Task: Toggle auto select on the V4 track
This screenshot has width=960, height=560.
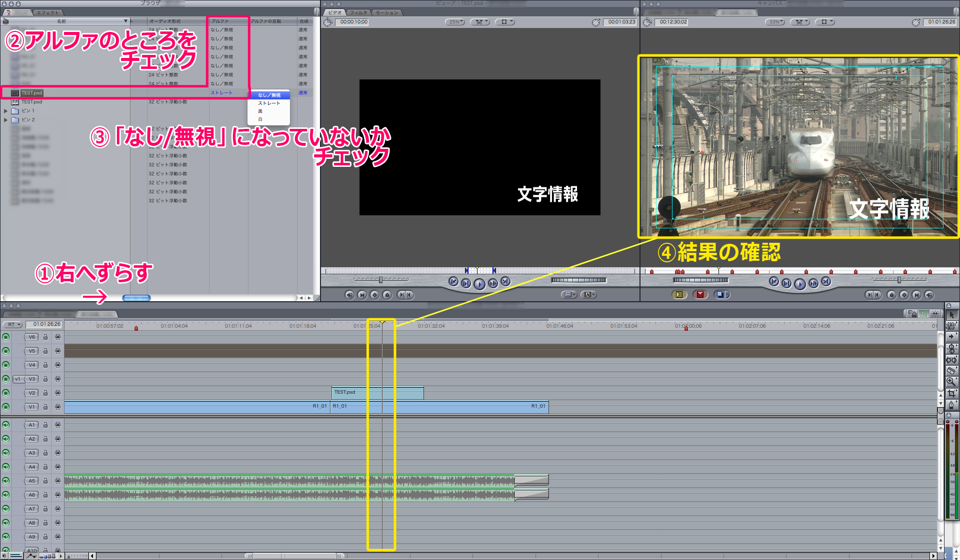Action: pos(58,365)
